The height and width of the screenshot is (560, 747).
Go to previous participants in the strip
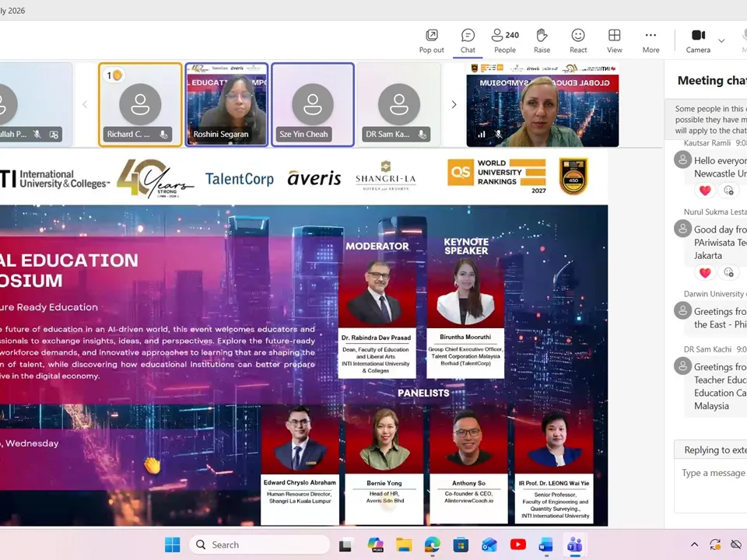(x=85, y=104)
